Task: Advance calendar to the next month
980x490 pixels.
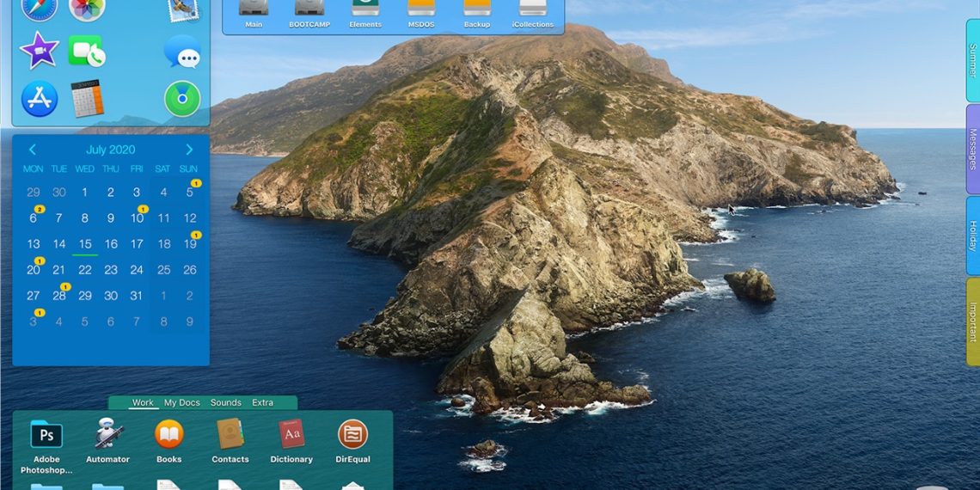Action: click(189, 150)
